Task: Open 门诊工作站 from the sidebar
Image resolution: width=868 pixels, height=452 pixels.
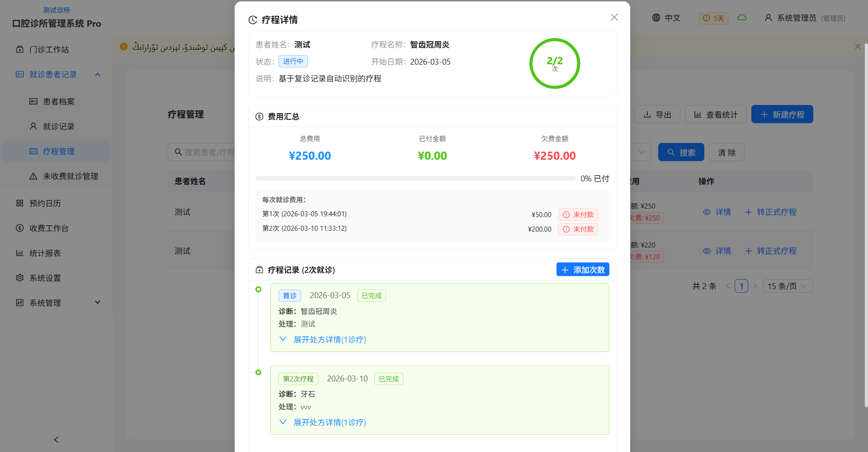Action: [49, 49]
